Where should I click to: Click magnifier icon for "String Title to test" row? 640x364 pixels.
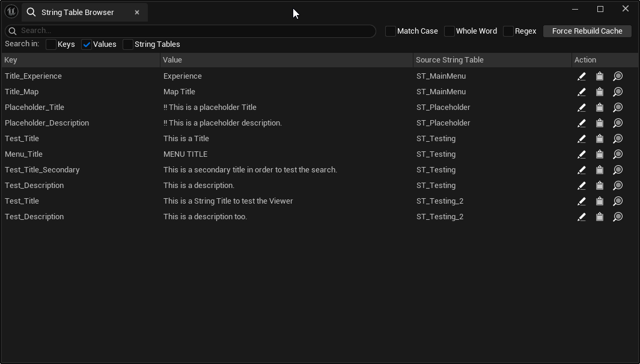click(x=618, y=201)
